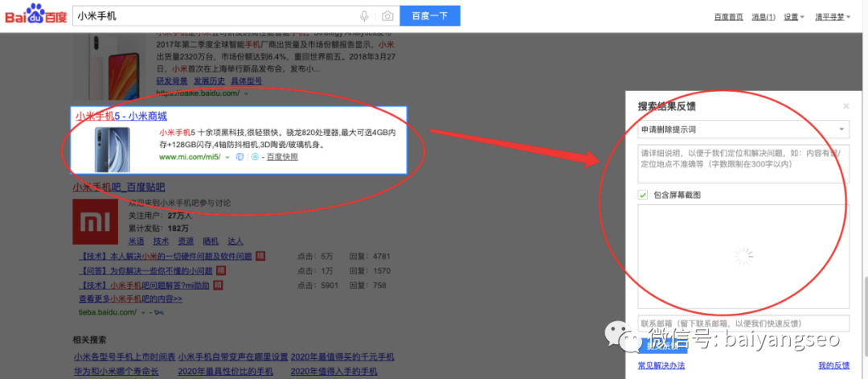This screenshot has width=868, height=379.
Task: Open the 资源 tieba section link
Action: click(x=186, y=241)
